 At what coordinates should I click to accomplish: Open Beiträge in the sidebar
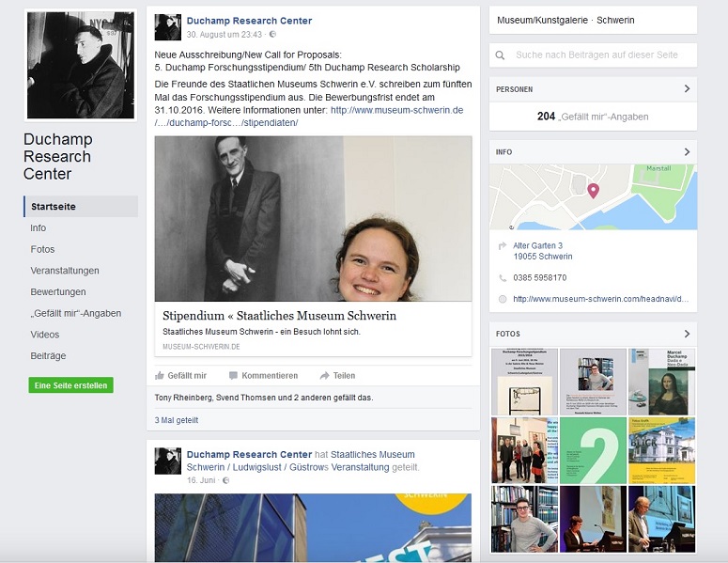tap(48, 356)
